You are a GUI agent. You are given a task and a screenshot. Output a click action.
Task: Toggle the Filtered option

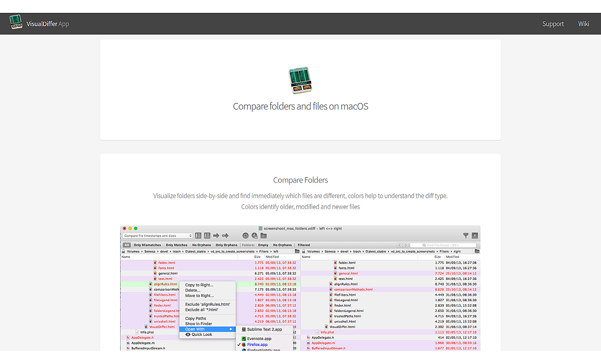(x=304, y=245)
